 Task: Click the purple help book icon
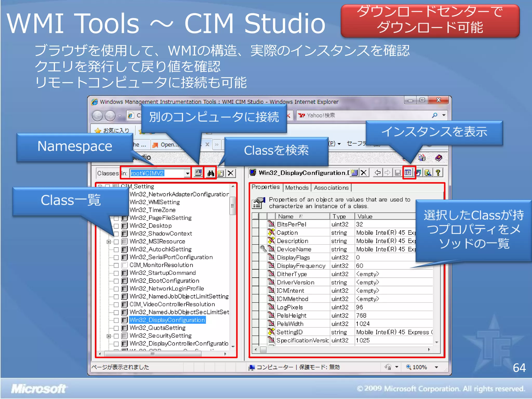pyautogui.click(x=439, y=158)
